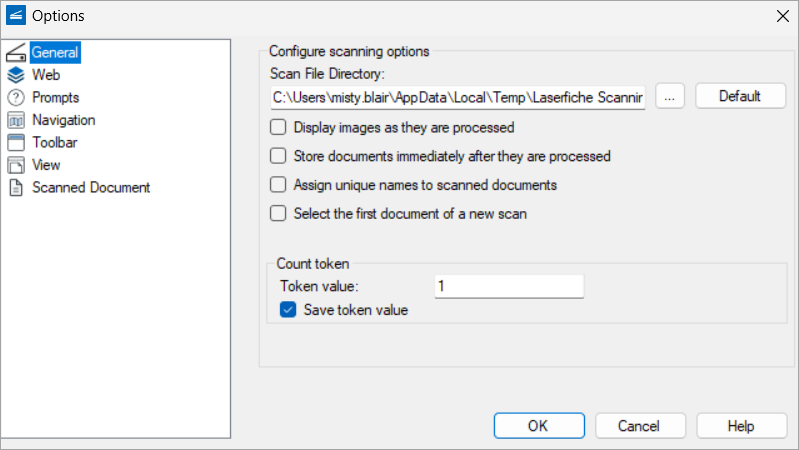Click the Toolbar window icon
The height and width of the screenshot is (450, 799).
16,143
